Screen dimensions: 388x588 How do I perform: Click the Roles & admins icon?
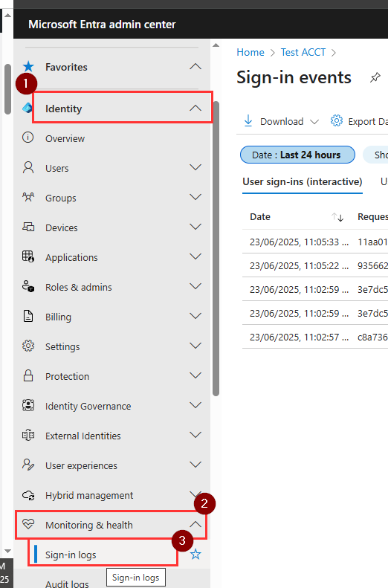pyautogui.click(x=28, y=286)
